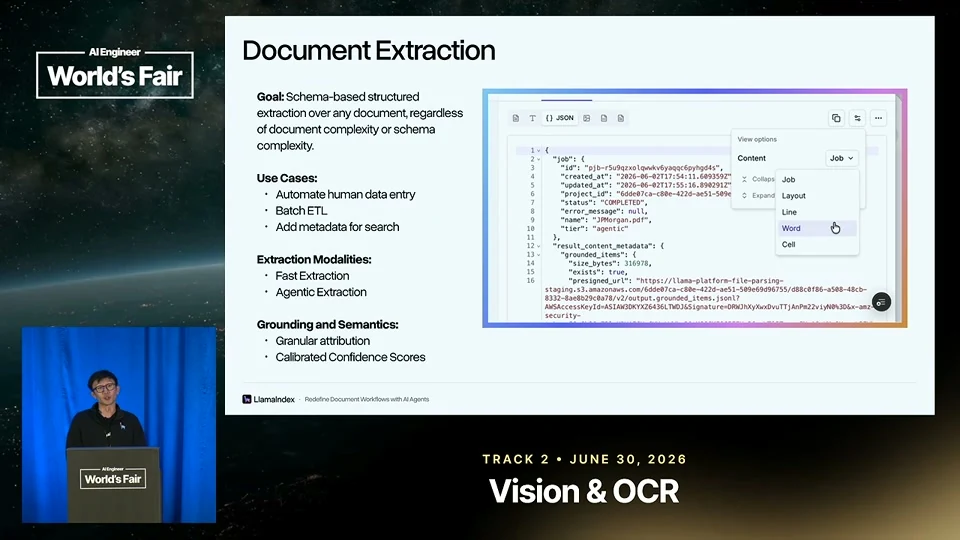Click the "created_at" line
Image resolution: width=960 pixels, height=540 pixels.
[646, 176]
